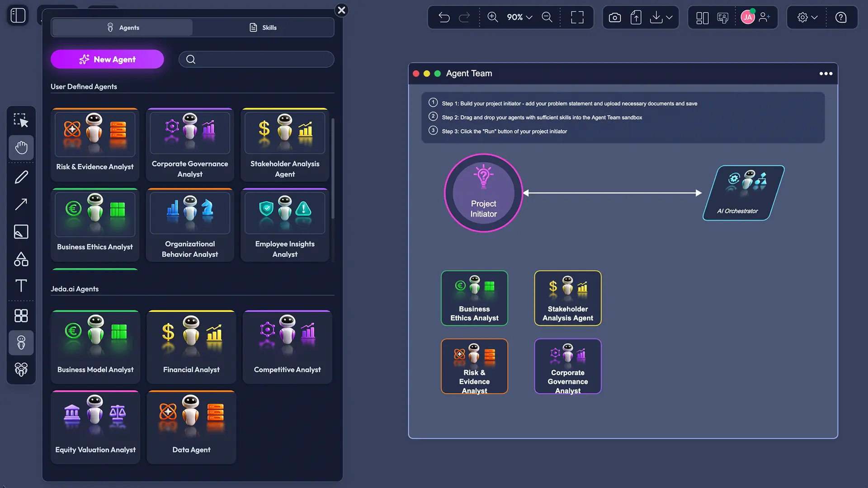Open the shapes tool
Screen dimensions: 868x488
click(21, 259)
